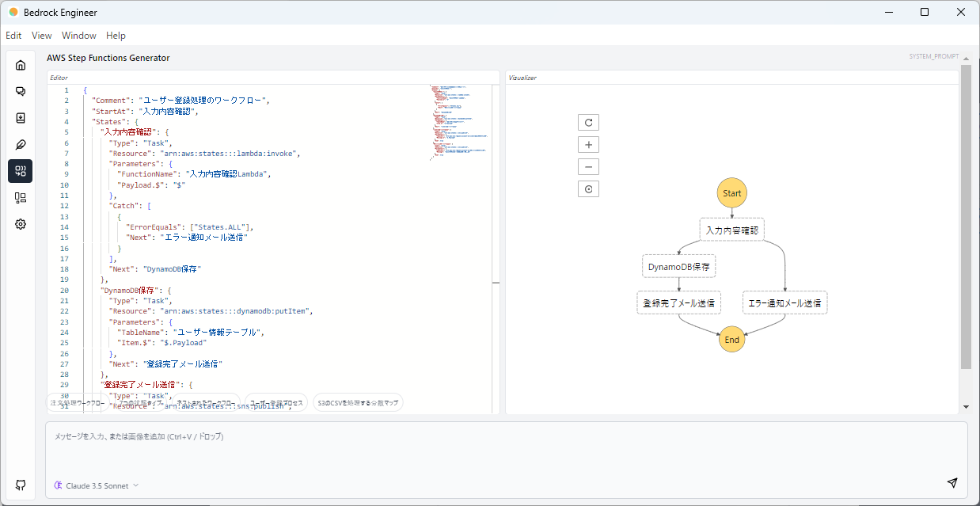Click the "Payload.$" key on line 10
The image size is (980, 506).
click(141, 185)
